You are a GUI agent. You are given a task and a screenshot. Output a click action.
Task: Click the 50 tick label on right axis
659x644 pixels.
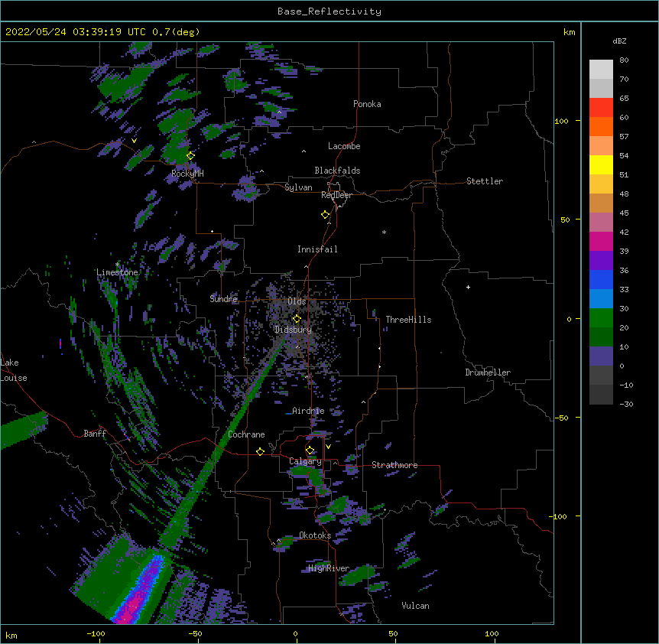pos(565,220)
